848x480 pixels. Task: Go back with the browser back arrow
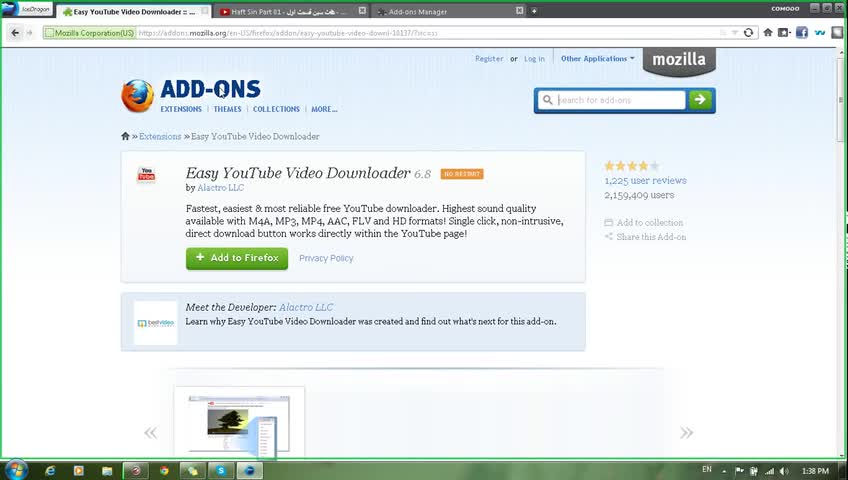(15, 33)
